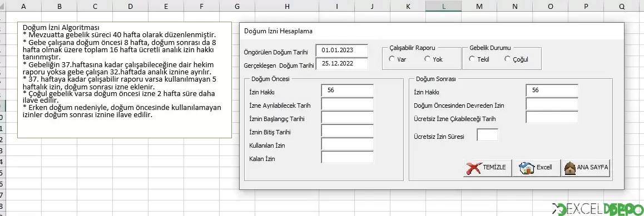Viewport: 644px width, 216px height.
Task: Click the Kalan İzin field
Action: (x=348, y=157)
